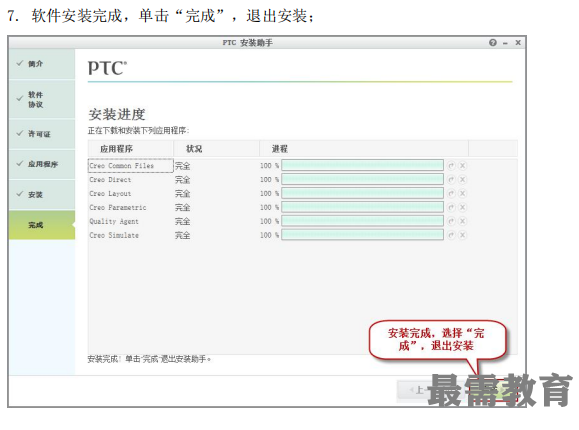Click the 进程 column header
Viewport: 579px width, 430px height.
coord(364,149)
